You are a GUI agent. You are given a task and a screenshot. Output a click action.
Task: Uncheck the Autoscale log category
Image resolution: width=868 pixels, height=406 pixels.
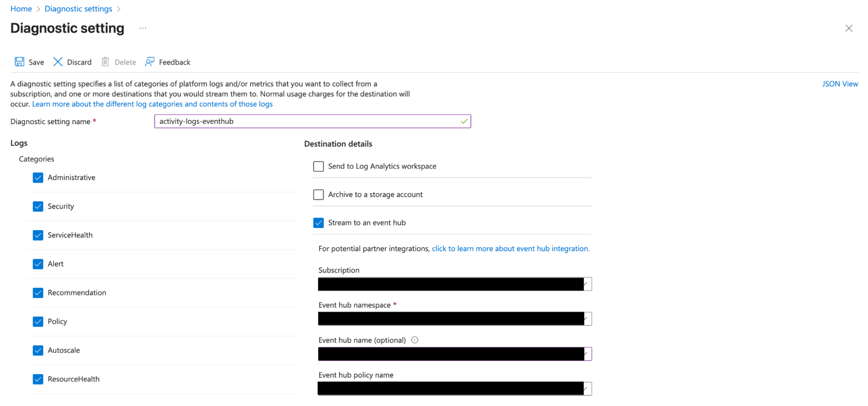[38, 350]
